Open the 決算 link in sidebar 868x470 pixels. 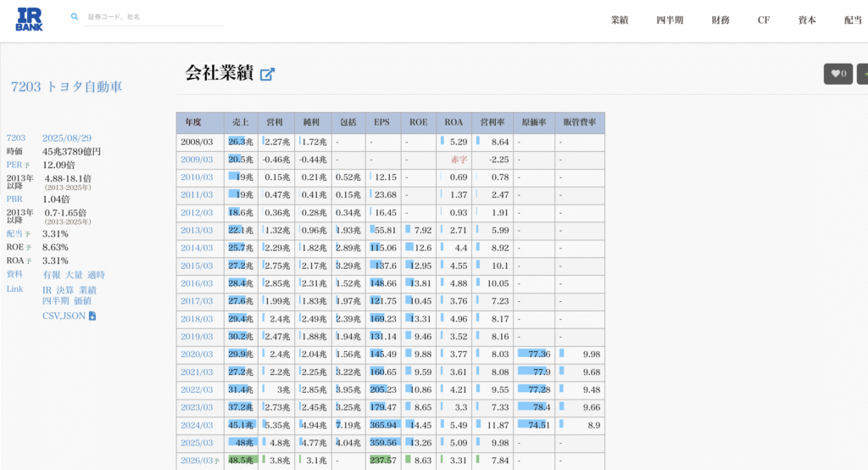(x=64, y=290)
